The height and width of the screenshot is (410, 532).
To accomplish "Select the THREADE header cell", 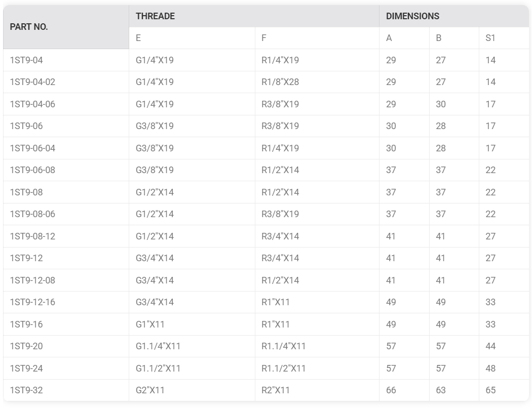I will 155,16.
